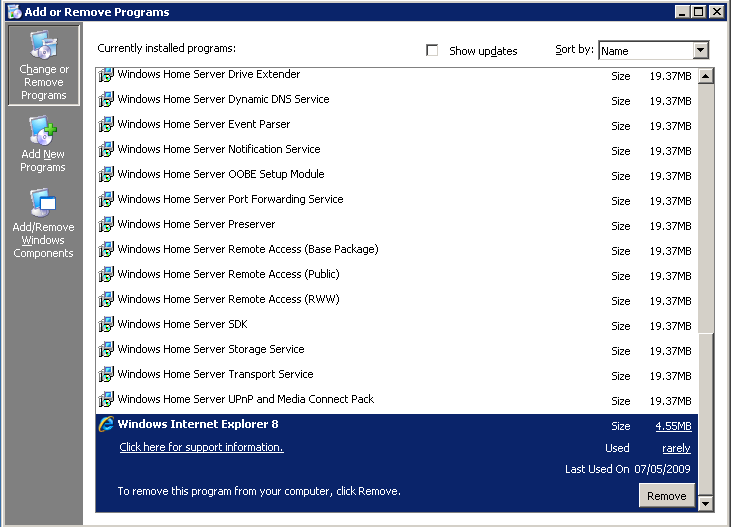Click the Windows Internet Explorer 8 title
Image resolution: width=731 pixels, height=527 pixels.
198,424
